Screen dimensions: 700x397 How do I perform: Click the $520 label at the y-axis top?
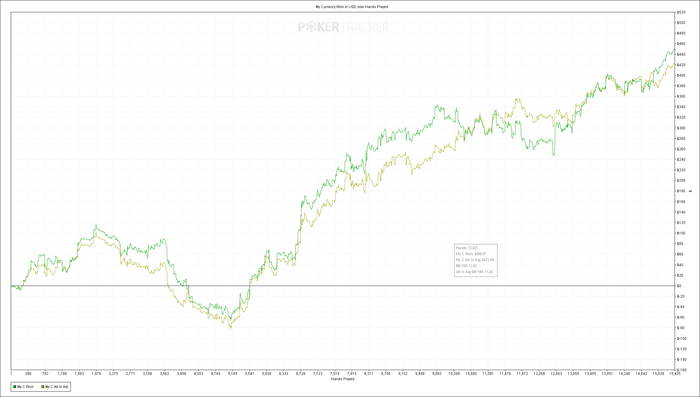[680, 12]
